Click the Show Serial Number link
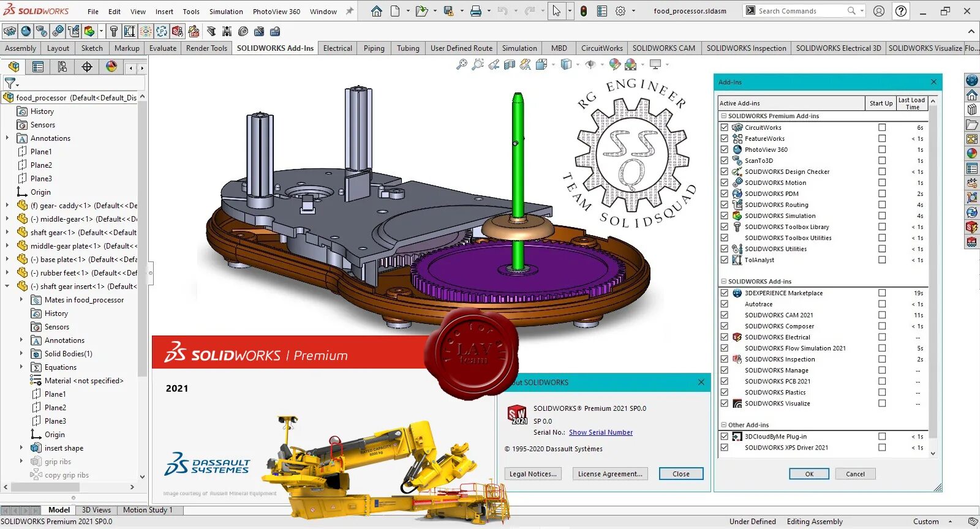The height and width of the screenshot is (529, 980). (601, 432)
